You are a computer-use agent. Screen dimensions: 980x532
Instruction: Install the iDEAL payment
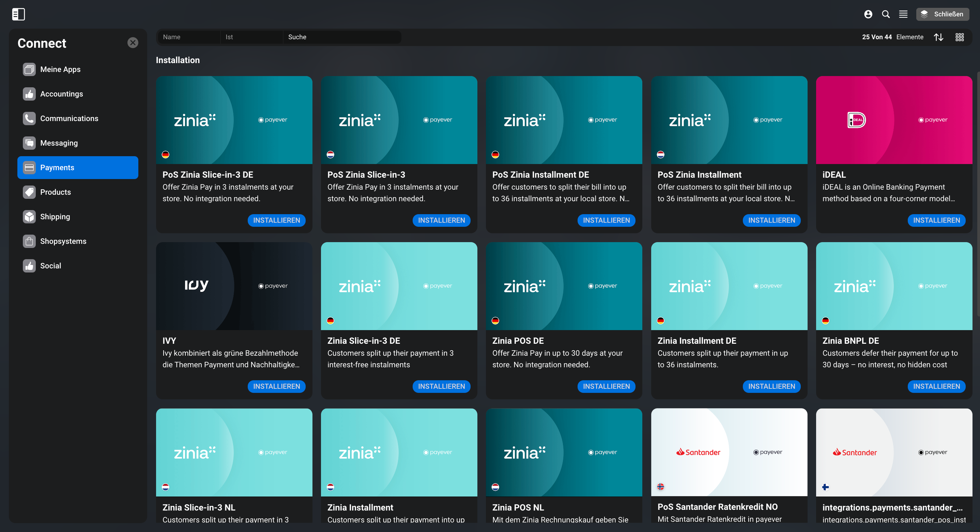click(x=937, y=221)
